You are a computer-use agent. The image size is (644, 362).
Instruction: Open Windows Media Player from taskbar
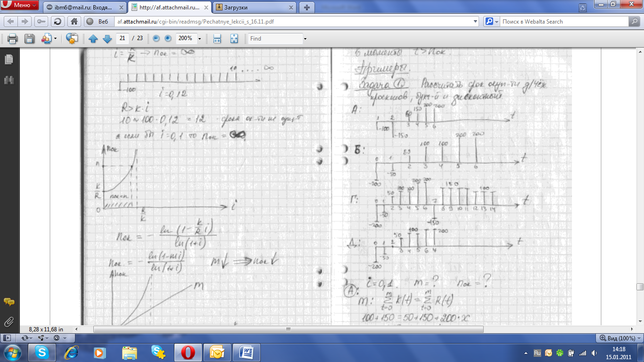(x=99, y=352)
